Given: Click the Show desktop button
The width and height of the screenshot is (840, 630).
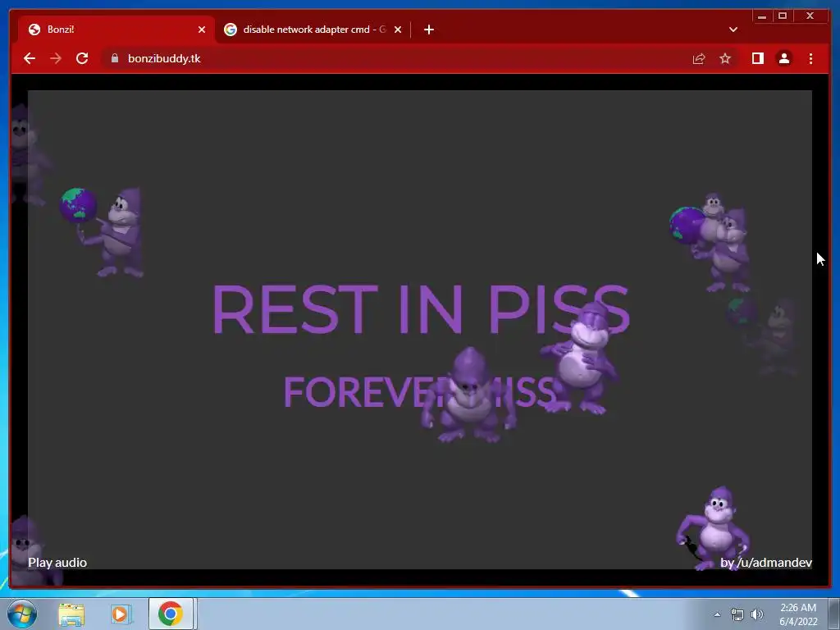Looking at the screenshot, I should pyautogui.click(x=834, y=614).
